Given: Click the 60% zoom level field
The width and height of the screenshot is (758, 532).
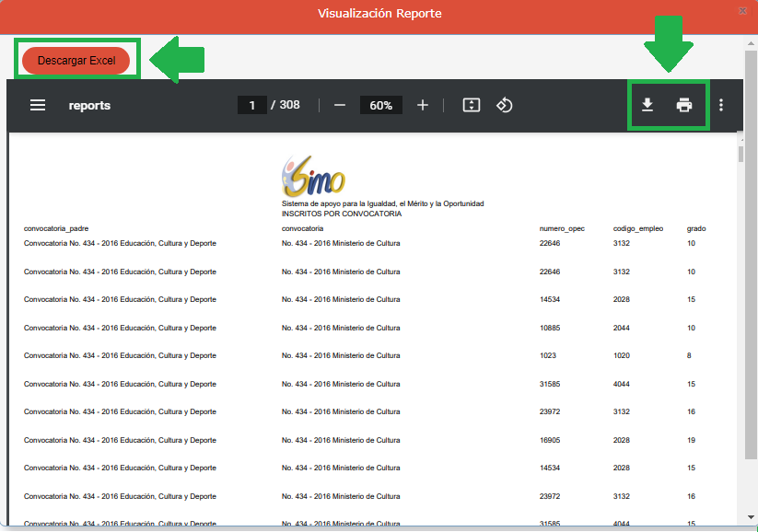Looking at the screenshot, I should [x=380, y=105].
